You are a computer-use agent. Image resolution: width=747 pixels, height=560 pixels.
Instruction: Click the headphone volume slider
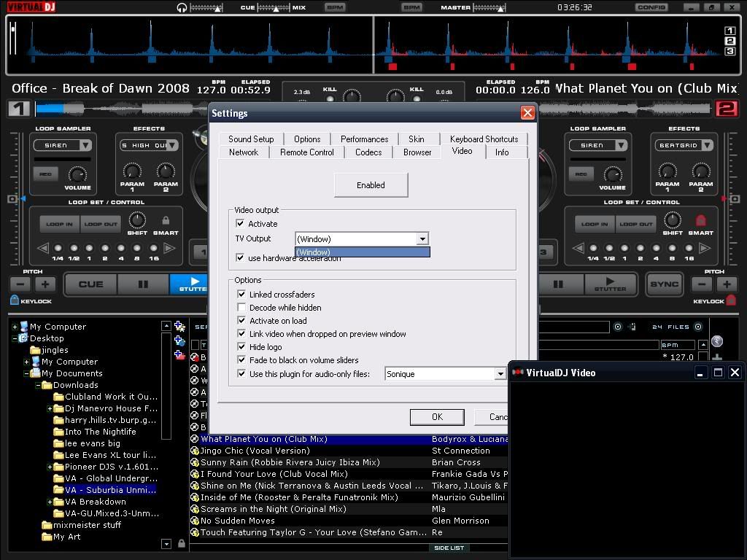pos(206,7)
